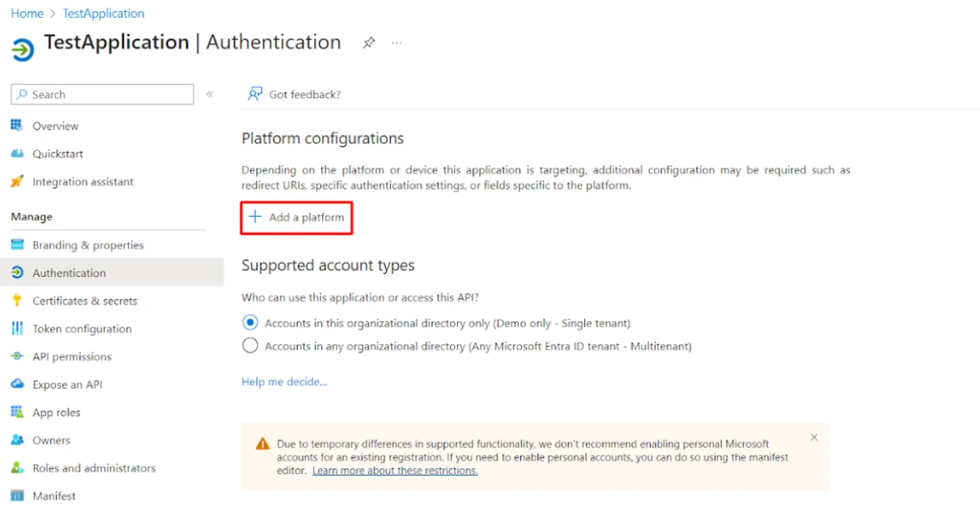Open the Help me decide link
Viewport: 980px width, 524px height.
(284, 381)
